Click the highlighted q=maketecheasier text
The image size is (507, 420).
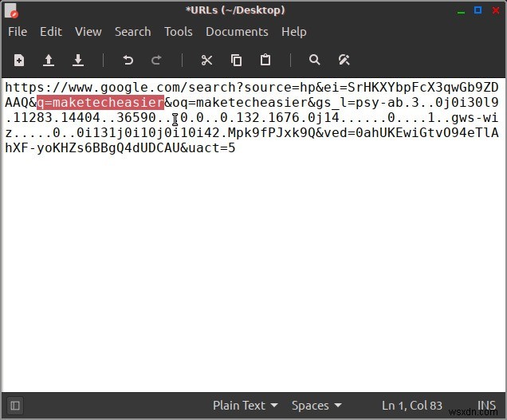pyautogui.click(x=100, y=103)
